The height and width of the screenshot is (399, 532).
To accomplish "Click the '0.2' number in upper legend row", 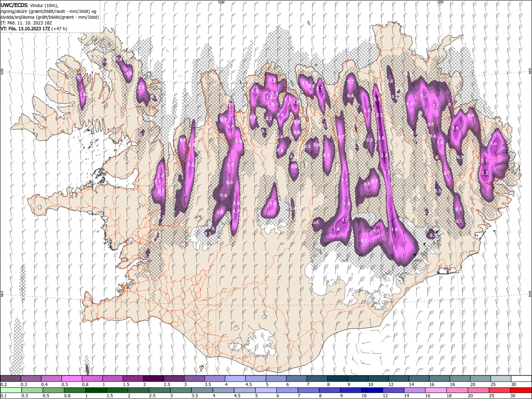I will click(3, 385).
